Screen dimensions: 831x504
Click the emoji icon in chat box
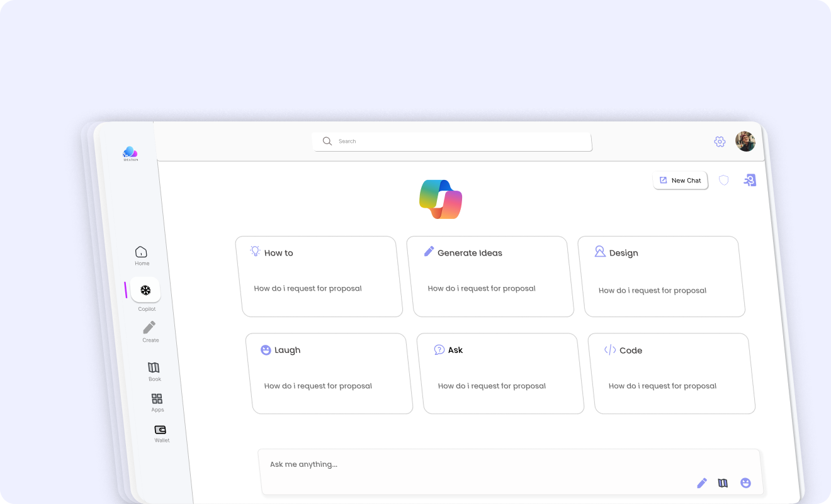(745, 483)
